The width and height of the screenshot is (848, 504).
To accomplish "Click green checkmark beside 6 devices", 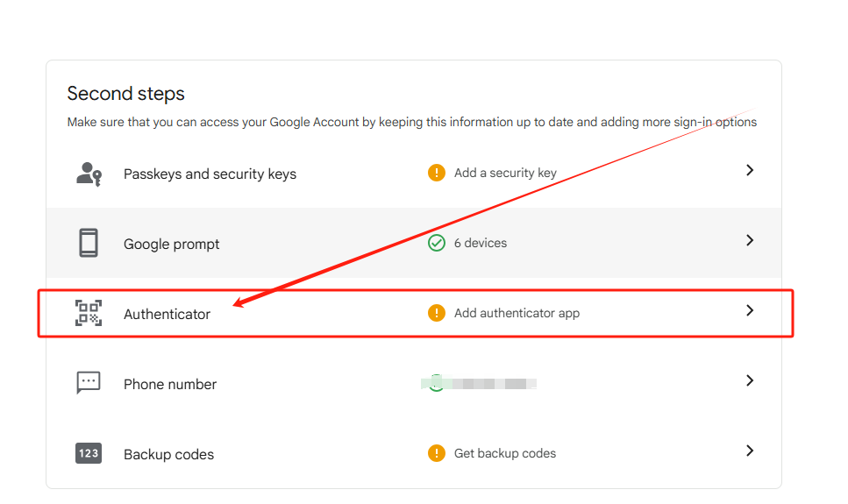I will [x=437, y=243].
